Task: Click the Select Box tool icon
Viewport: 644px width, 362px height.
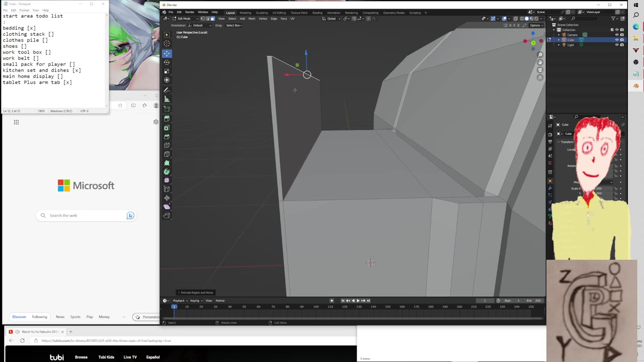Action: click(x=167, y=35)
